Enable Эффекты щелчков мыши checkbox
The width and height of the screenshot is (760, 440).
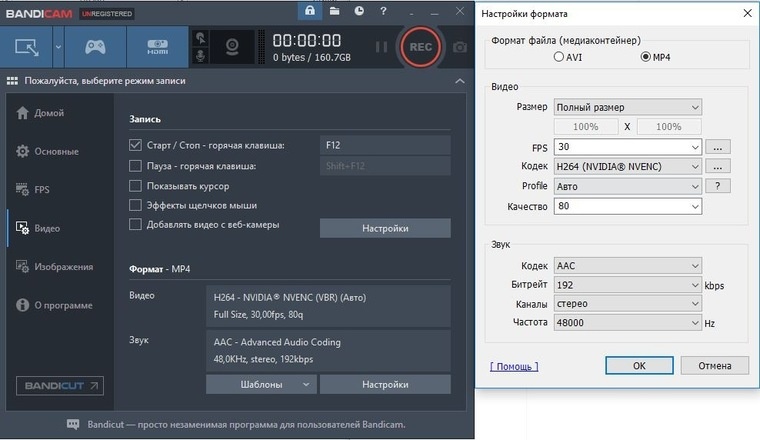[x=135, y=205]
